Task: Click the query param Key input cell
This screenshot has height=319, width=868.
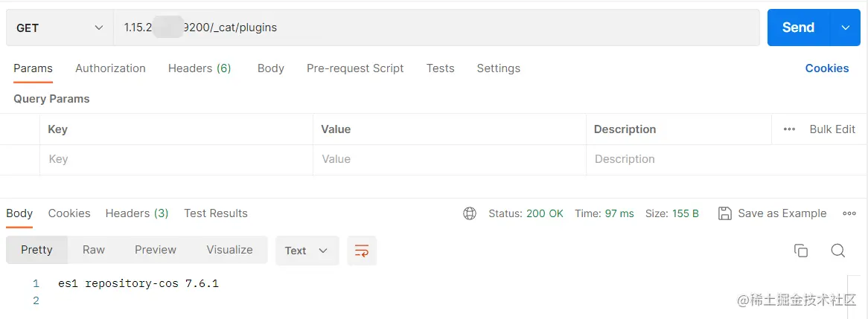Action: pos(176,159)
